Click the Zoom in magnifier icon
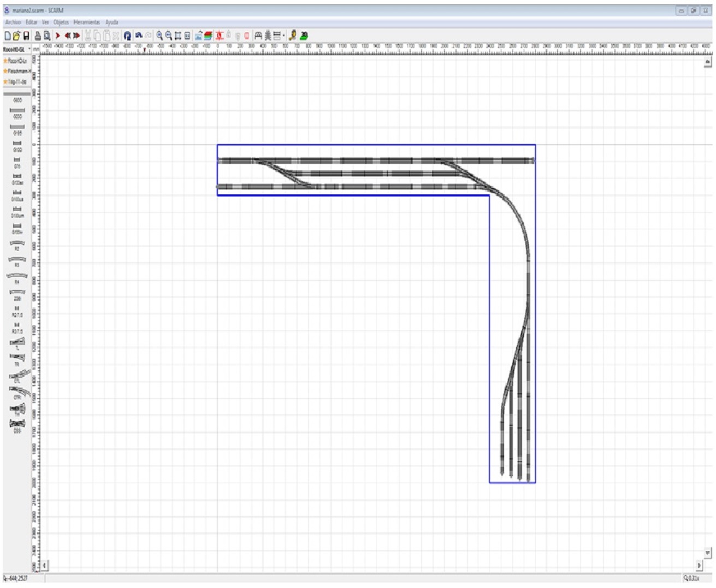The image size is (716, 588). [159, 35]
